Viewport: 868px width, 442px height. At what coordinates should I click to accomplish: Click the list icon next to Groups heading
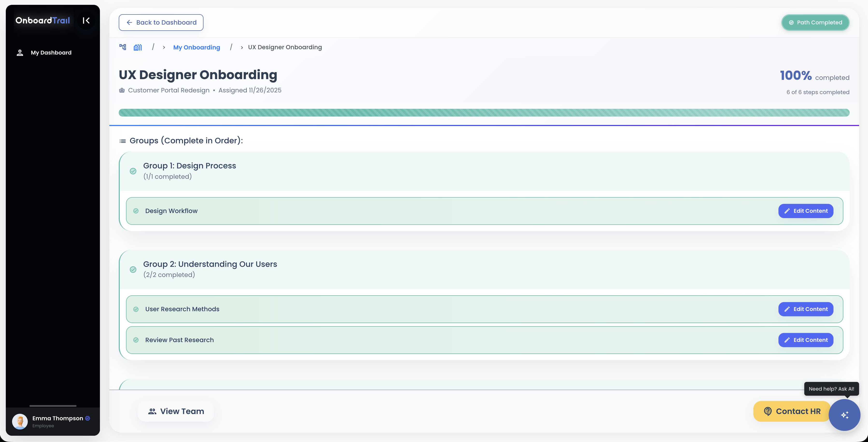point(122,140)
